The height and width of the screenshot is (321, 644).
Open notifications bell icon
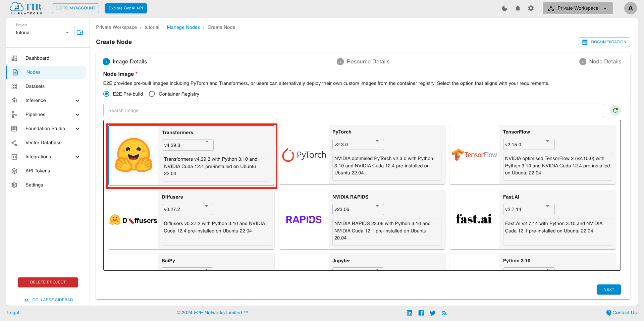point(518,8)
